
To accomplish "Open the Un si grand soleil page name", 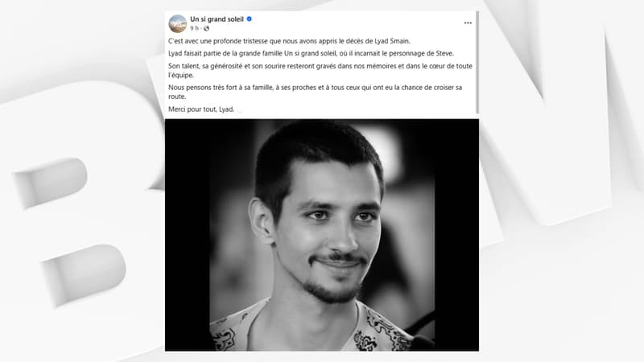I will tap(217, 19).
